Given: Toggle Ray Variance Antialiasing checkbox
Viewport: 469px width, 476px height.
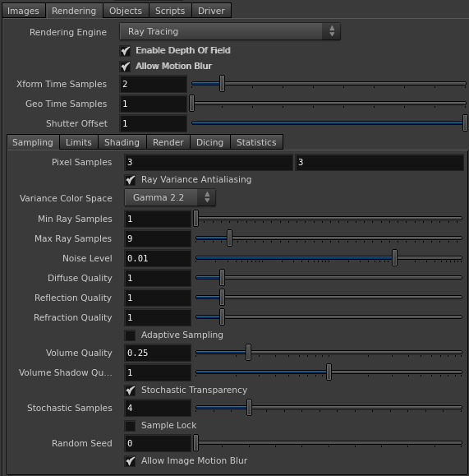Looking at the screenshot, I should pos(130,180).
